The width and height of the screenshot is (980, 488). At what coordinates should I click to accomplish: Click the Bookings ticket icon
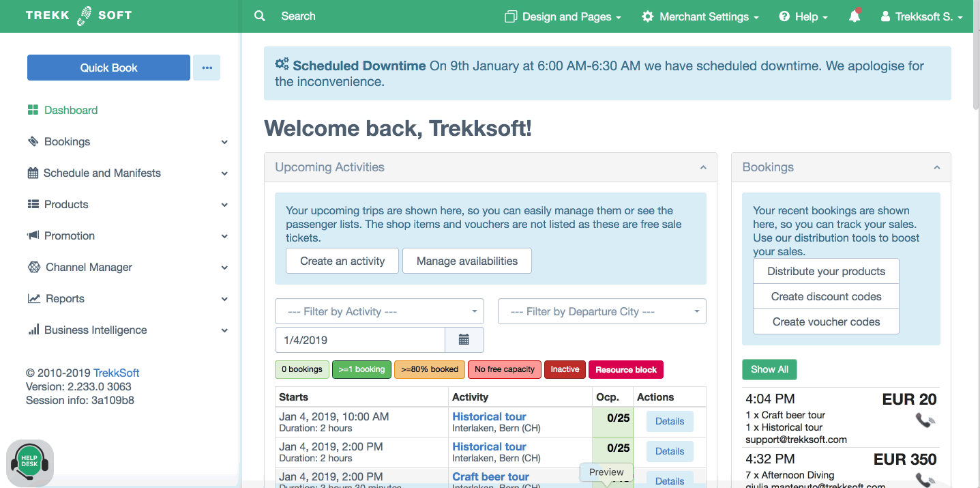pos(33,141)
